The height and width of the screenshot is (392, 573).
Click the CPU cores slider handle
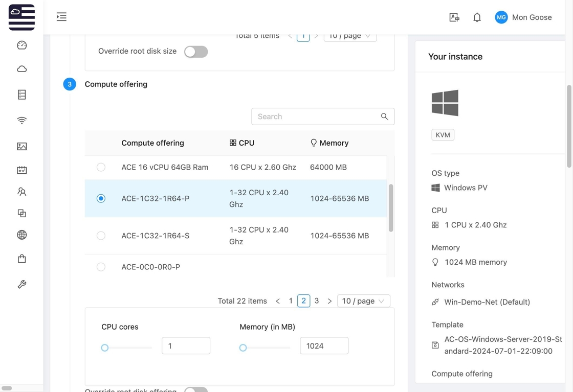pos(105,348)
